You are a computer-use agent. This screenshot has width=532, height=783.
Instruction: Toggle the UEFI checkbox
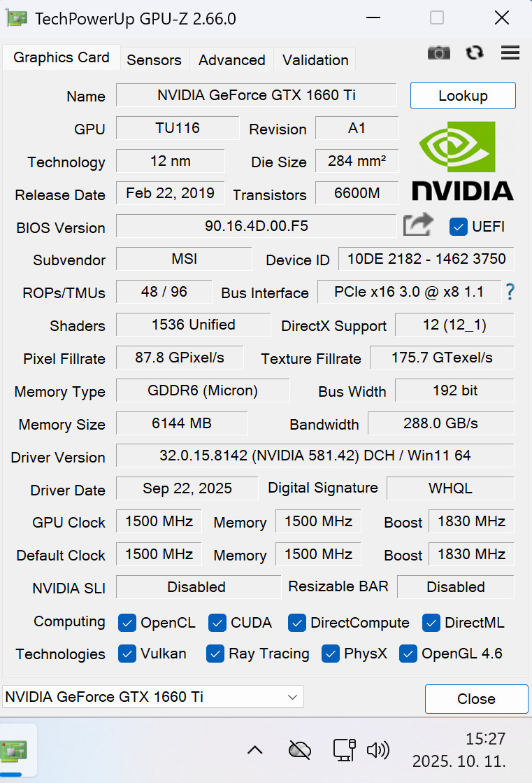click(x=459, y=227)
